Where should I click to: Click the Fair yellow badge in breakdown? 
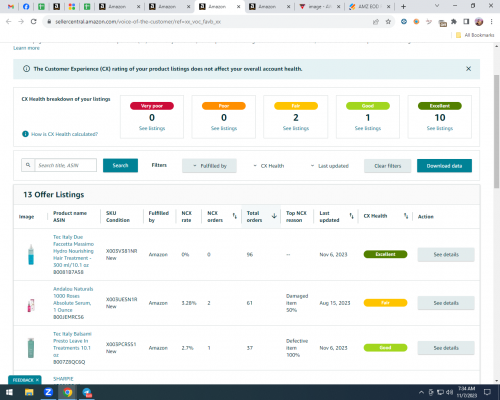pyautogui.click(x=296, y=106)
